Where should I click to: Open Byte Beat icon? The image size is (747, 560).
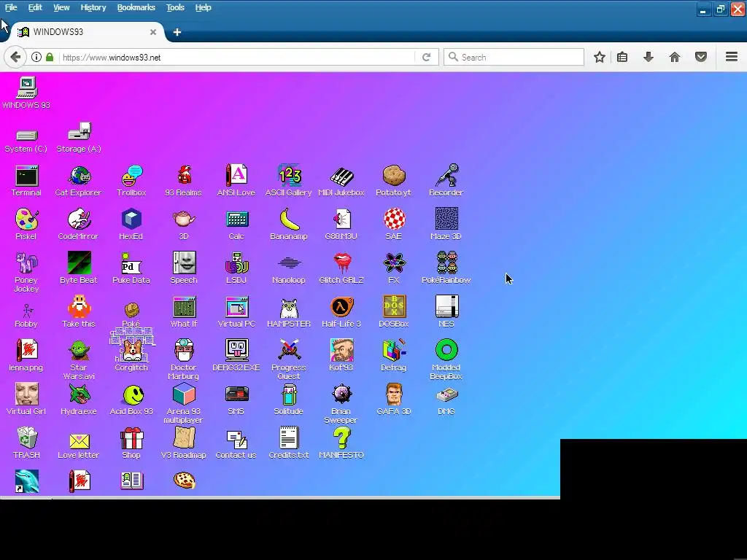pyautogui.click(x=79, y=268)
